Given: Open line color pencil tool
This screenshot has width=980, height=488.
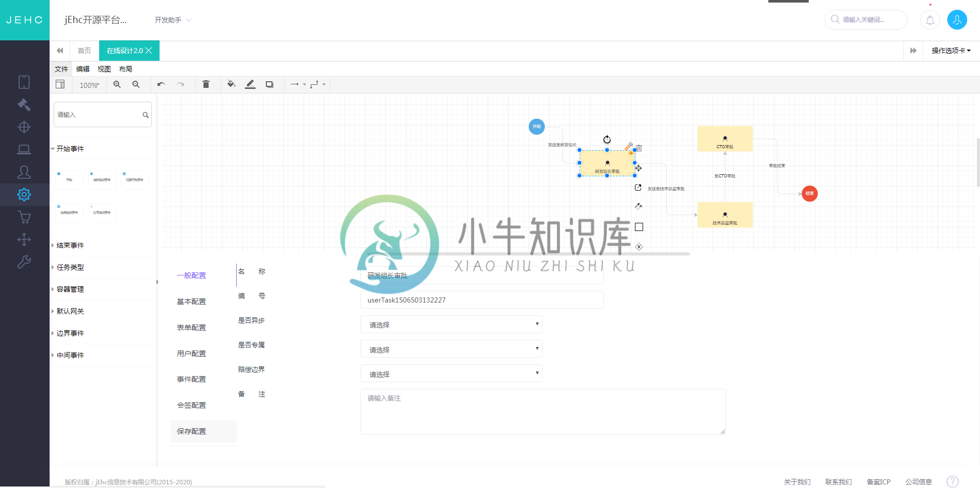Looking at the screenshot, I should click(250, 84).
